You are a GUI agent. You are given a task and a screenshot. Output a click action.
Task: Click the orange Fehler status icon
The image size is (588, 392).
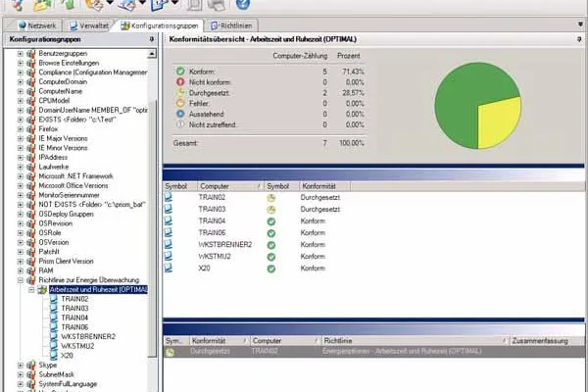coord(180,103)
